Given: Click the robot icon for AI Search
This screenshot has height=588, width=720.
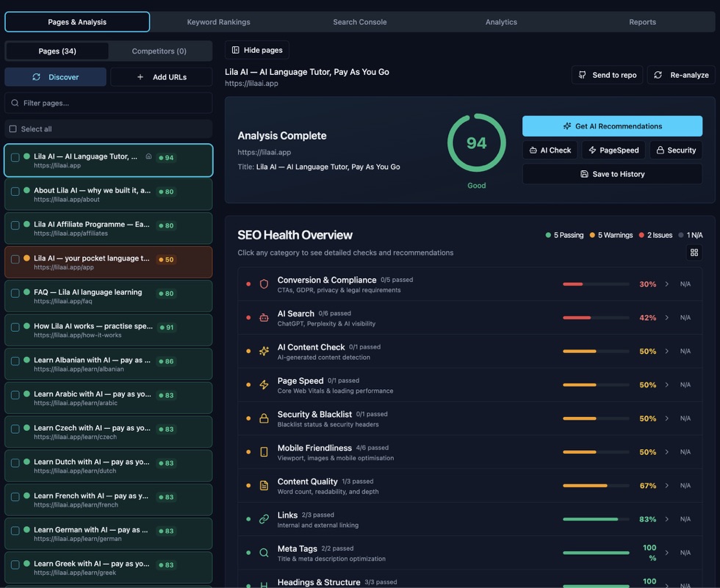Looking at the screenshot, I should tap(264, 317).
